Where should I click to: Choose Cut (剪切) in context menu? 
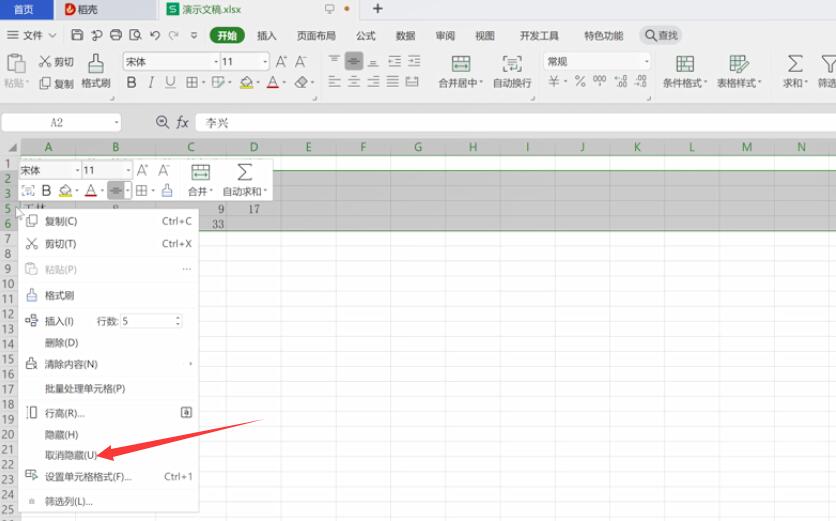point(109,244)
